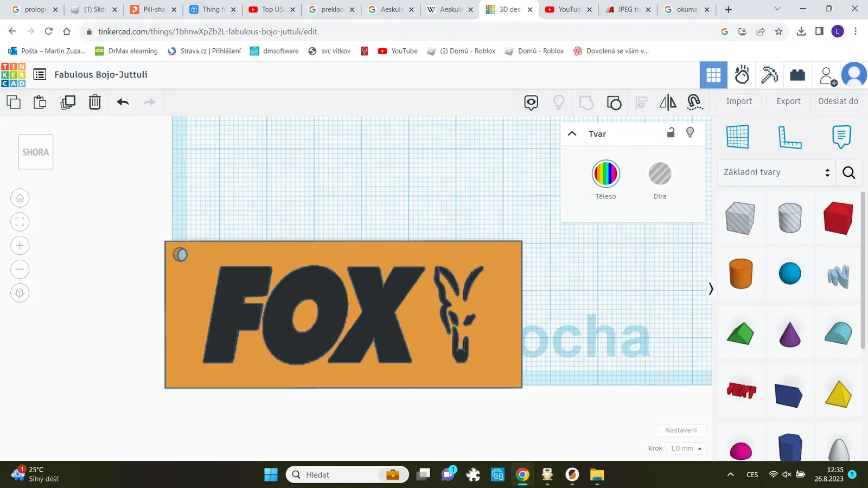Pick the blue Sphere shape
Screen dimensions: 868x488
click(790, 273)
